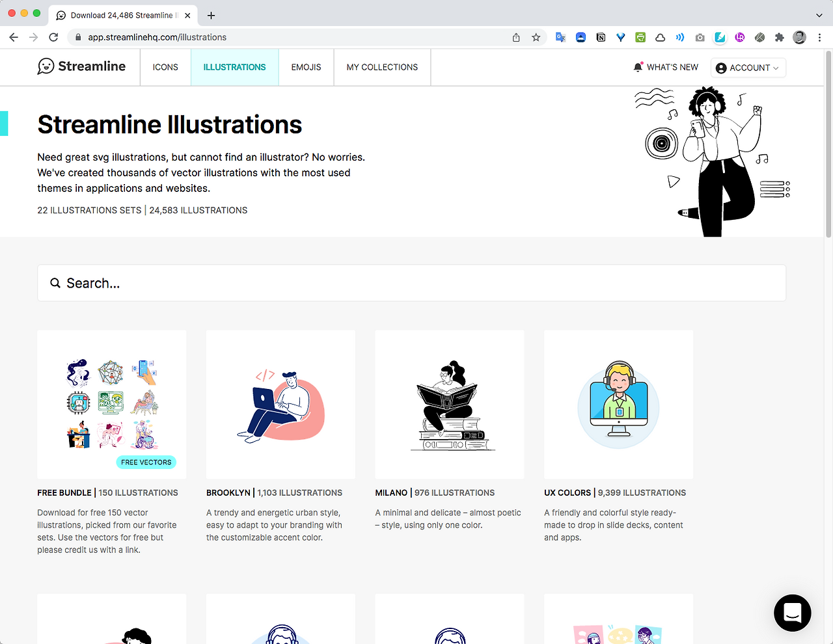Open the Chrome three-dot menu

819,38
